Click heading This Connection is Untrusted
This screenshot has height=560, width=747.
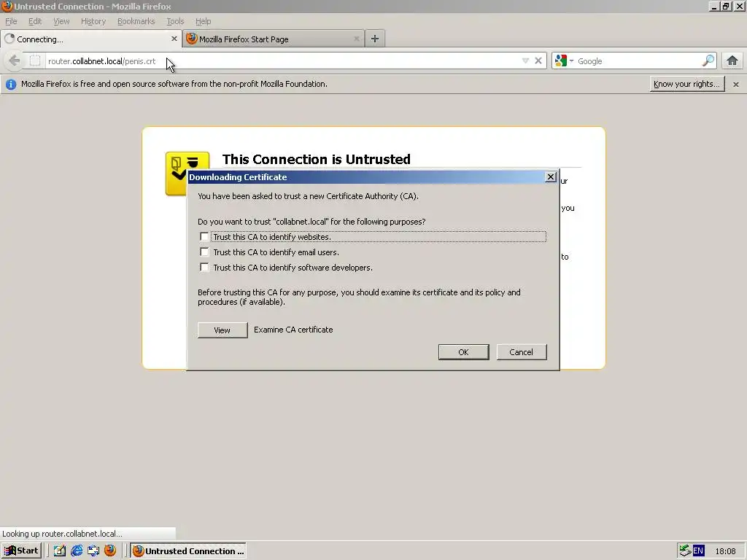click(317, 159)
